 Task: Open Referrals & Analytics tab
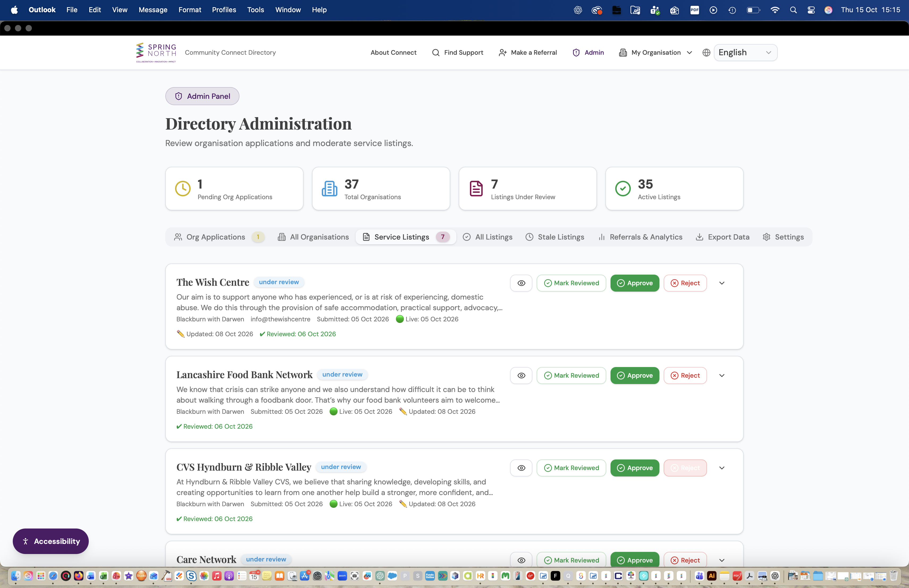(x=641, y=237)
